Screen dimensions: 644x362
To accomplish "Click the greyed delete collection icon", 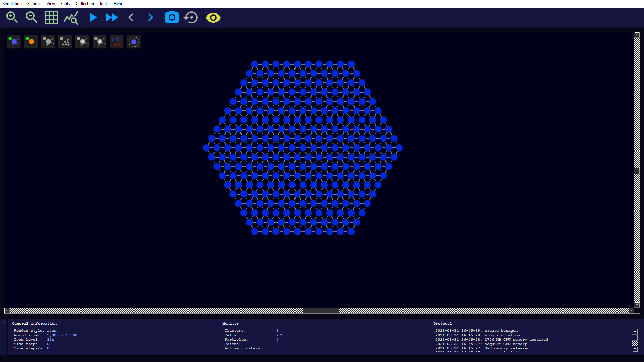I will tap(65, 42).
